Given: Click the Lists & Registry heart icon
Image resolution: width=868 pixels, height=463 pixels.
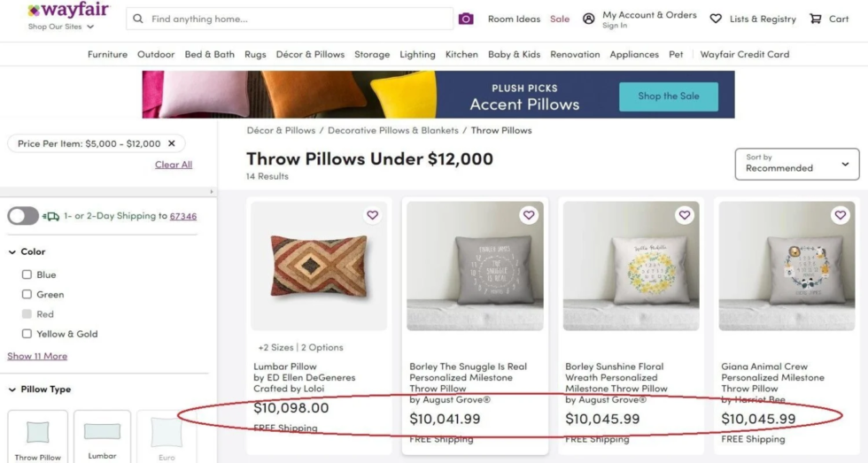Looking at the screenshot, I should tap(716, 19).
